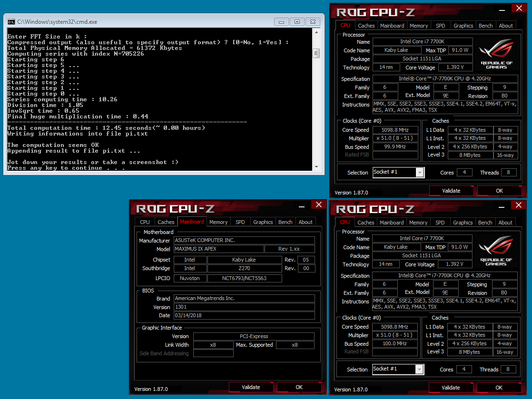Click Bus Speed 100.0 MHz value
The image size is (532, 399).
point(395,343)
